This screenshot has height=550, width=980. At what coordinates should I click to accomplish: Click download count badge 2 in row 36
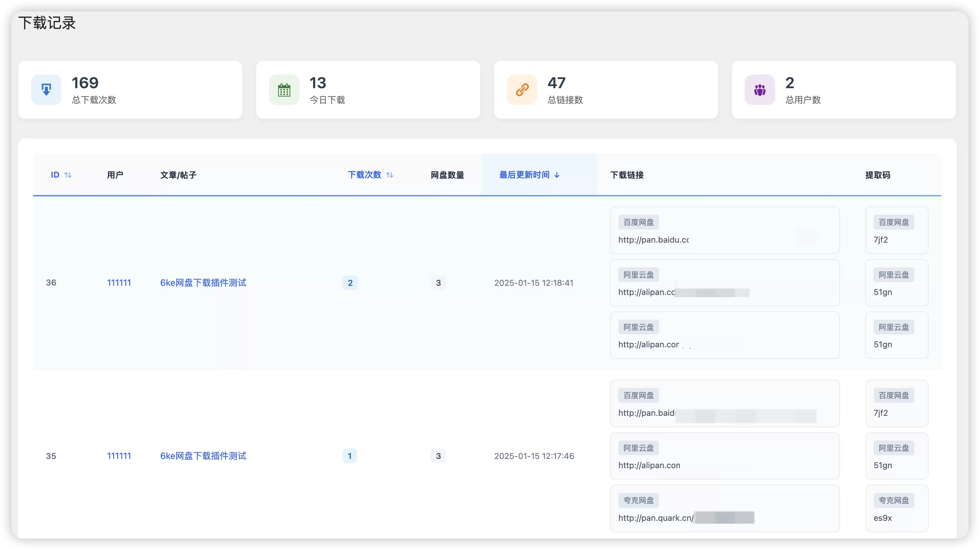click(350, 283)
